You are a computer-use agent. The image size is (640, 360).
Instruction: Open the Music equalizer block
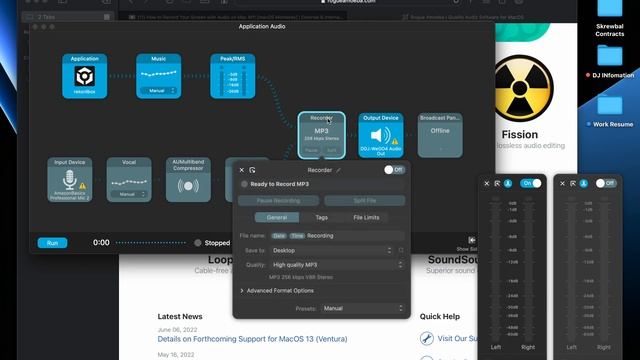pyautogui.click(x=158, y=76)
